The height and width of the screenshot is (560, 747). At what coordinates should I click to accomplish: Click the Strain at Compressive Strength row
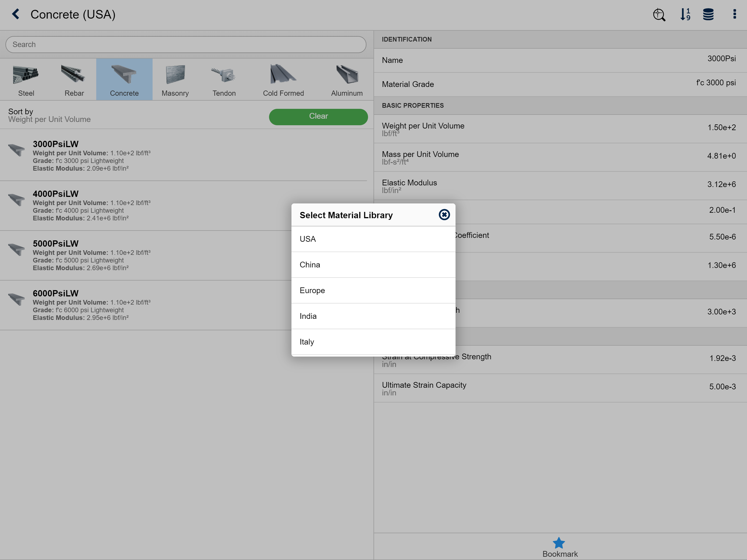tap(560, 360)
